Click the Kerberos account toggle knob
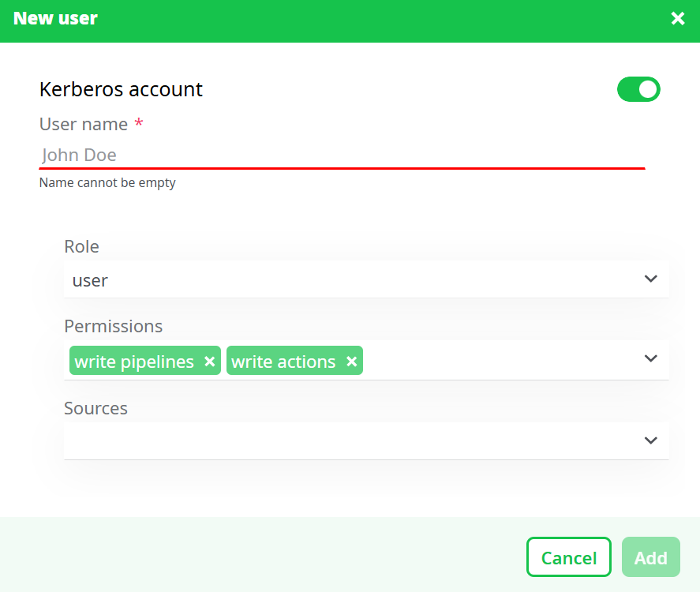Viewport: 700px width, 592px height. (646, 89)
